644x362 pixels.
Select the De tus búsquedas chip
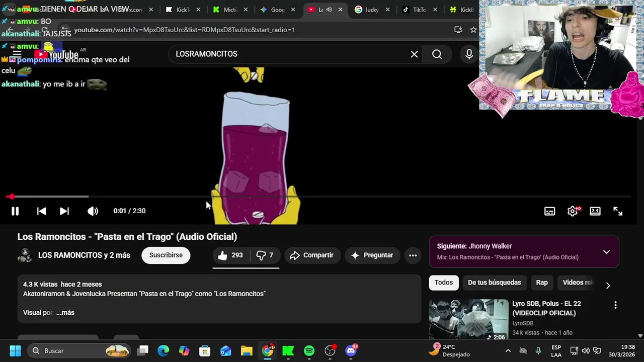click(x=494, y=283)
